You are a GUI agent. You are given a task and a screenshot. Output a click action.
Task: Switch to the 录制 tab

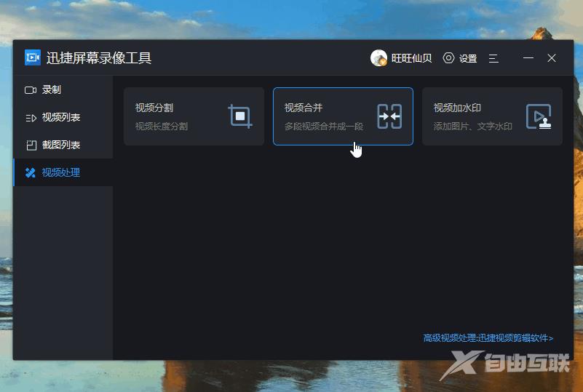(52, 90)
